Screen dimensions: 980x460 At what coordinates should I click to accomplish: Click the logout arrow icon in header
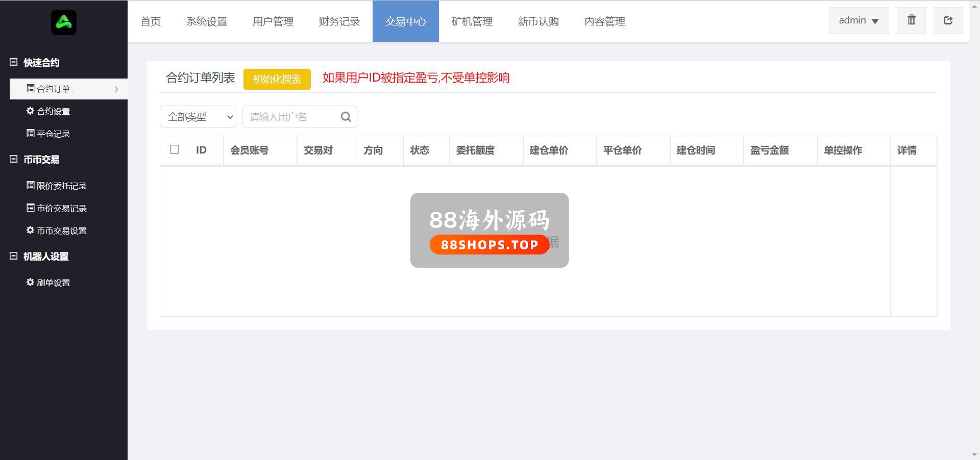tap(948, 20)
